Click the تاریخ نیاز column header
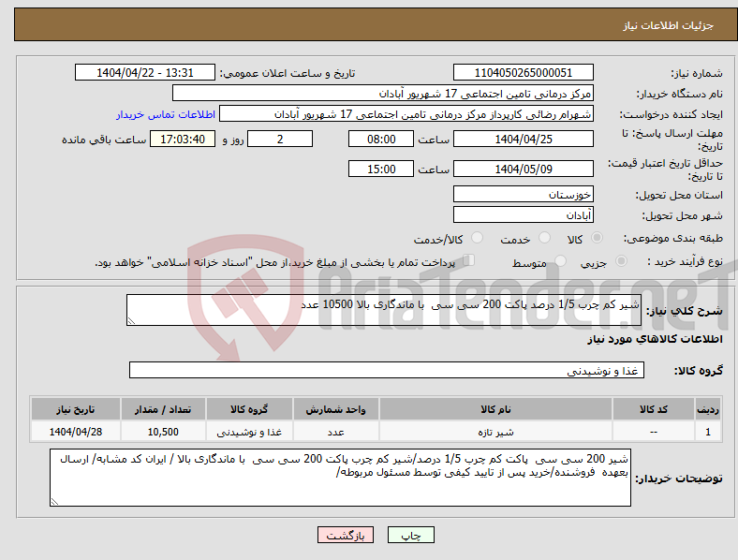738x560 pixels. [x=75, y=409]
